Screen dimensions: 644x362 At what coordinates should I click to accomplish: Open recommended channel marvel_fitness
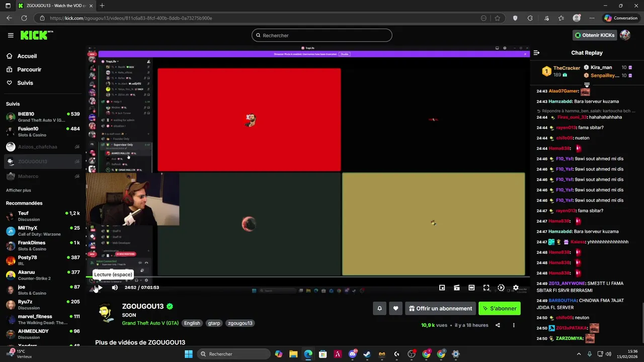coord(43,319)
